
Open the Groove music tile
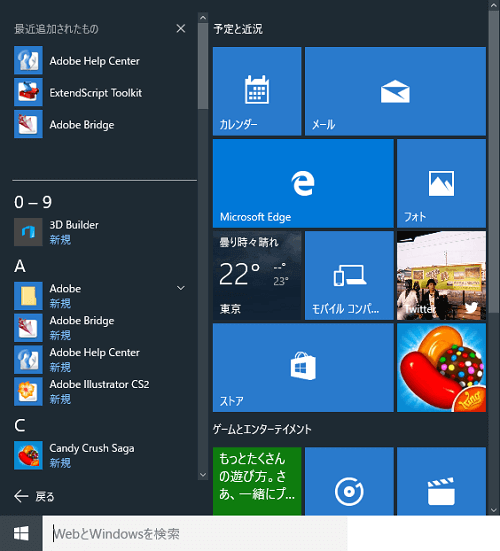[x=349, y=481]
